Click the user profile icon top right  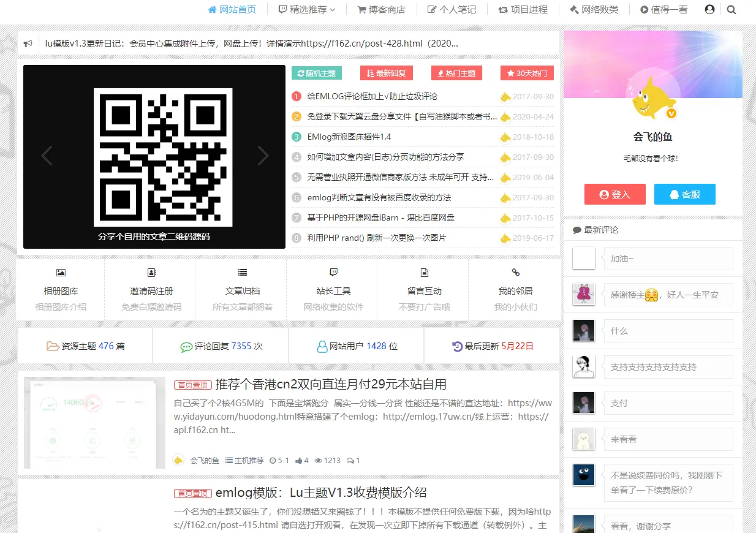point(709,10)
